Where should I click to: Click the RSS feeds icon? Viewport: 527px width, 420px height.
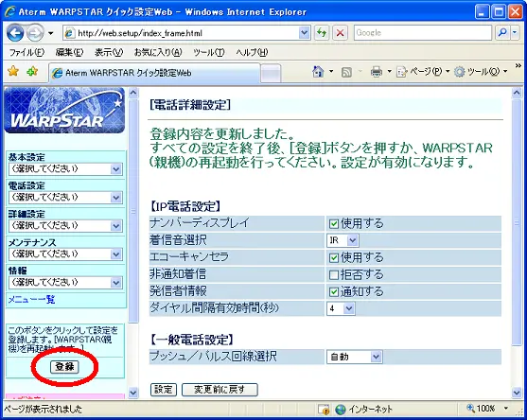point(346,72)
